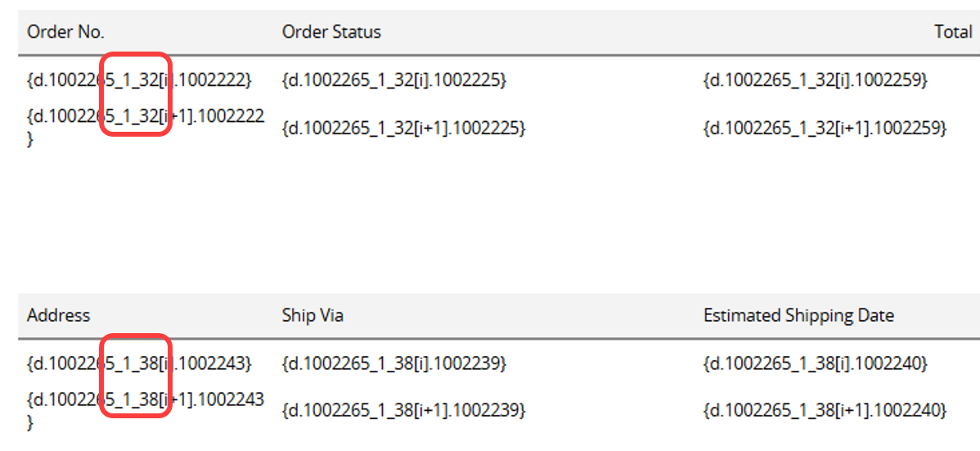The height and width of the screenshot is (451, 980).
Task: Click the Address column header
Action: coord(59,315)
